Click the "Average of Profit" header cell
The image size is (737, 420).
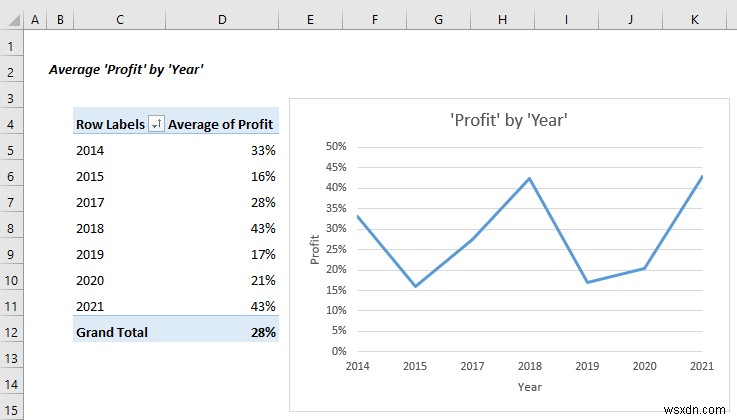click(221, 124)
